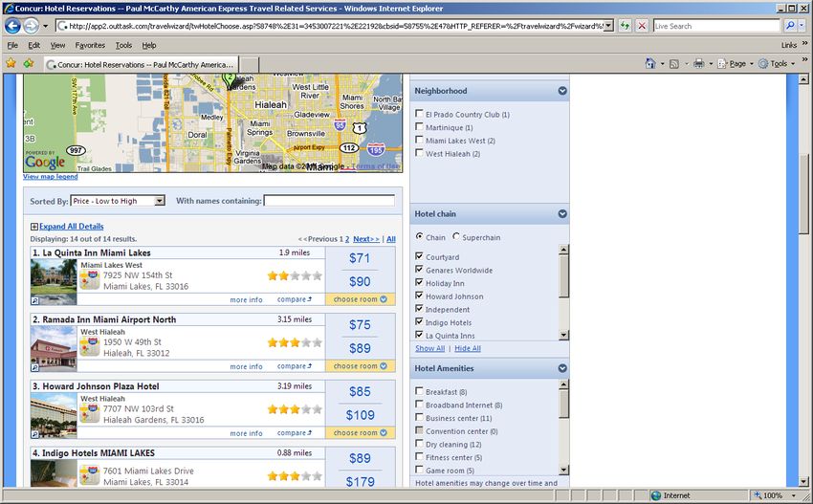This screenshot has height=504, width=813.
Task: Open the Favorites menu
Action: [90, 45]
